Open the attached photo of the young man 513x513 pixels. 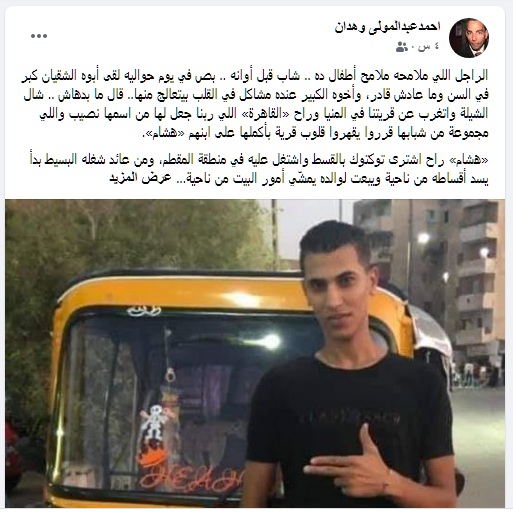(255, 353)
